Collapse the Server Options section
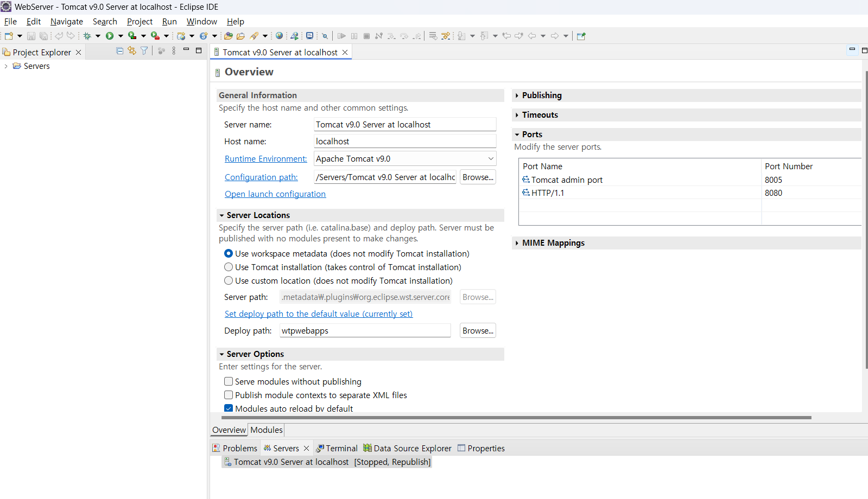 pos(221,354)
